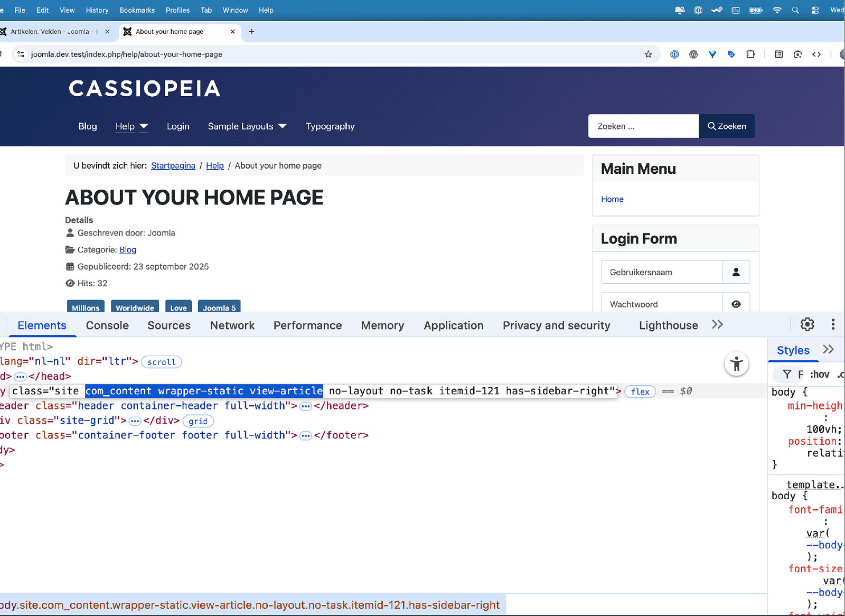Toggle :hov element state panel
Screen dimensions: 845x616
820,374
